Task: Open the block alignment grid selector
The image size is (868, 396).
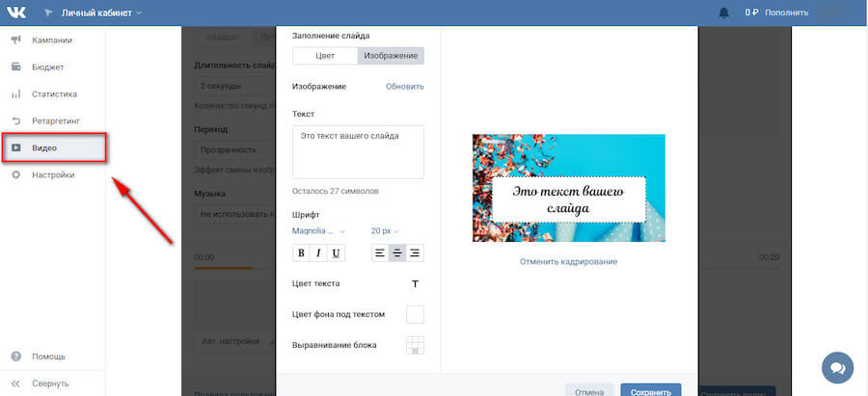Action: [415, 345]
